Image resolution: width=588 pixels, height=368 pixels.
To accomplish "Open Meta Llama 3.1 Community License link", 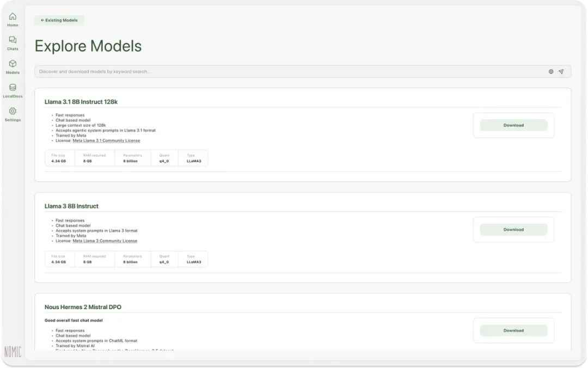I will click(106, 140).
